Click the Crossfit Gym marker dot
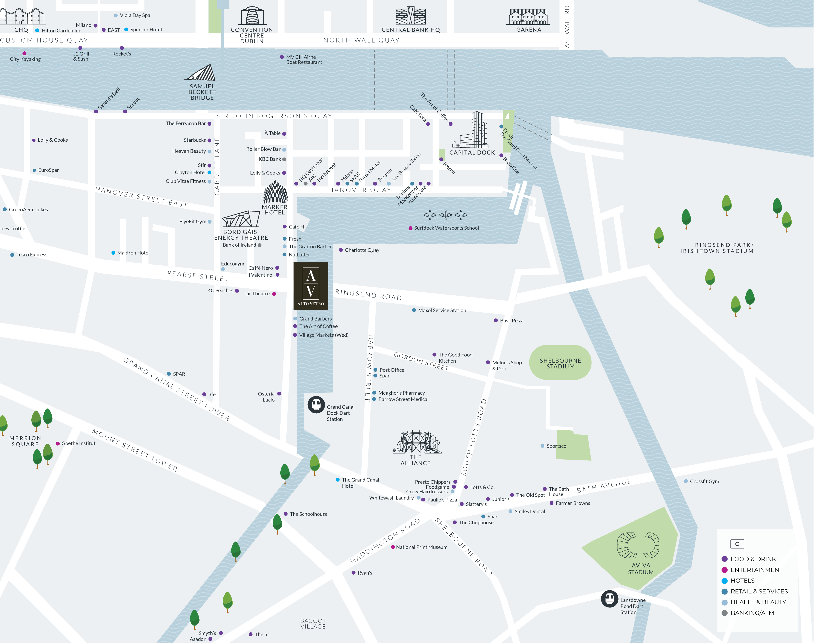Viewport: 823px width, 644px height. click(x=694, y=487)
